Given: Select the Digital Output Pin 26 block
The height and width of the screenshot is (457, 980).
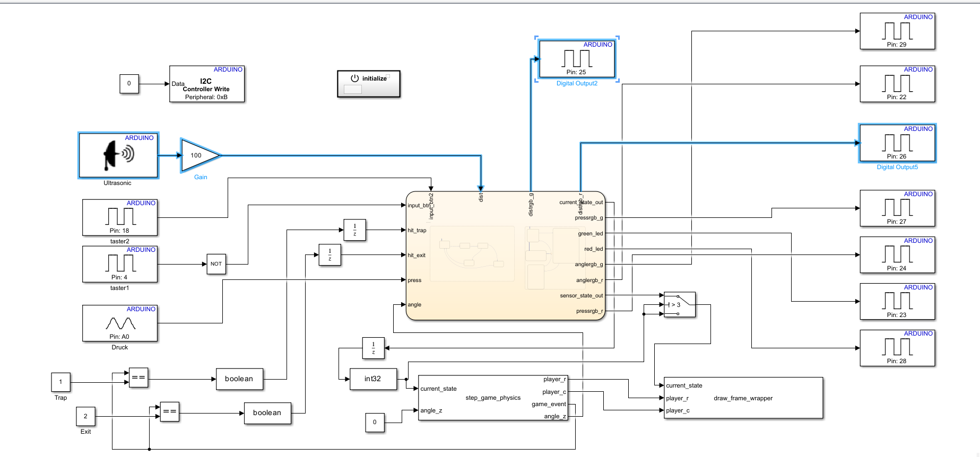Looking at the screenshot, I should click(897, 143).
